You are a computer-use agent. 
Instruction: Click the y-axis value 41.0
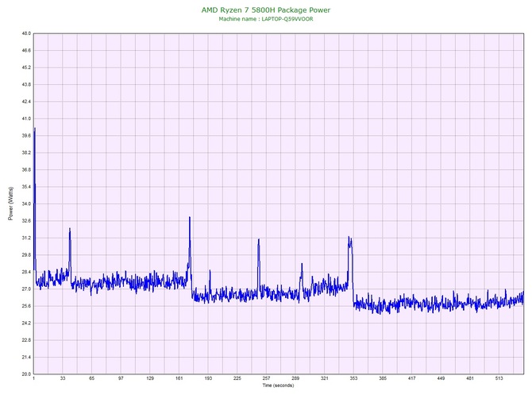pyautogui.click(x=26, y=118)
